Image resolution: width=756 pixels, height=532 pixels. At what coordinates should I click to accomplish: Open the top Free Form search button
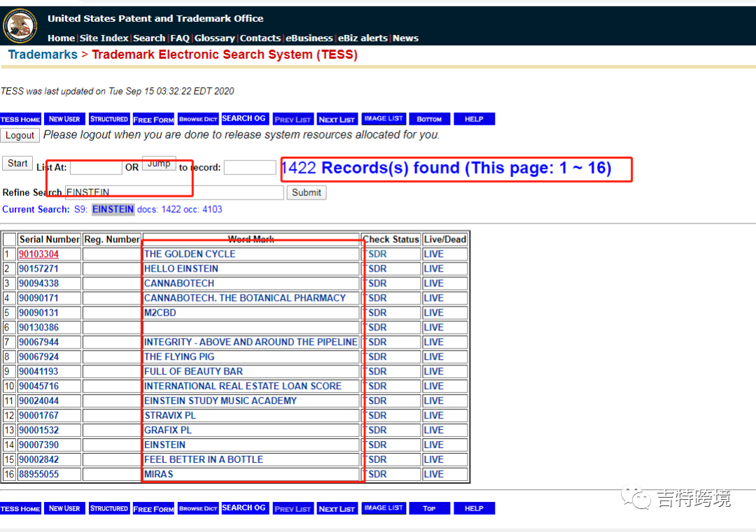[x=153, y=119]
